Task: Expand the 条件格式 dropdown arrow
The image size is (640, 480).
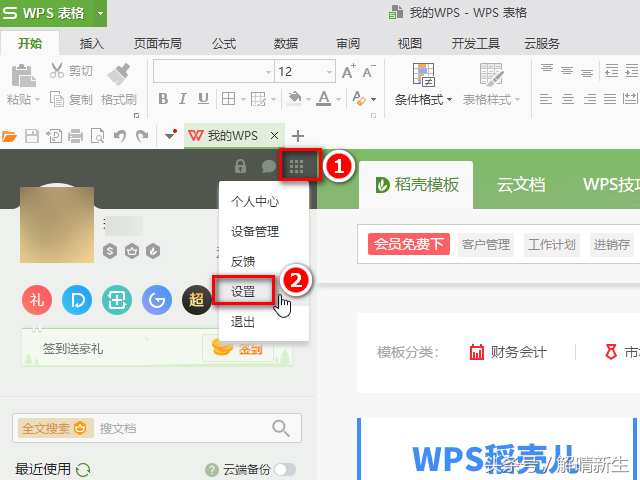Action: 449,99
